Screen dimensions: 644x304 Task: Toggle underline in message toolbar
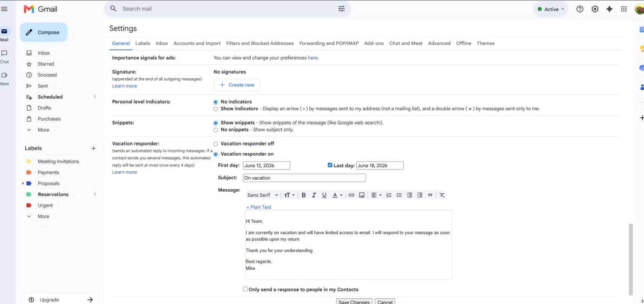coord(324,195)
